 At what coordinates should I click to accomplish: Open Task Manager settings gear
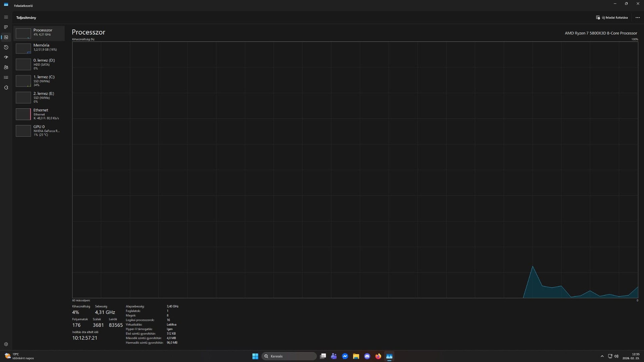6,344
